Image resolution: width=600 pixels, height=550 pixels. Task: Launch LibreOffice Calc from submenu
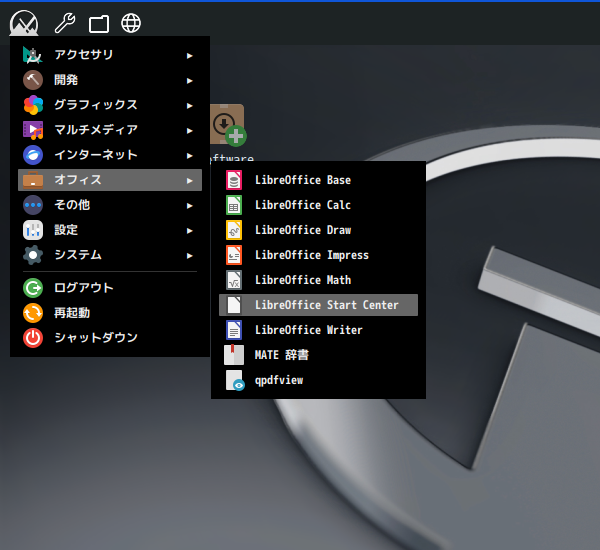[x=318, y=205]
